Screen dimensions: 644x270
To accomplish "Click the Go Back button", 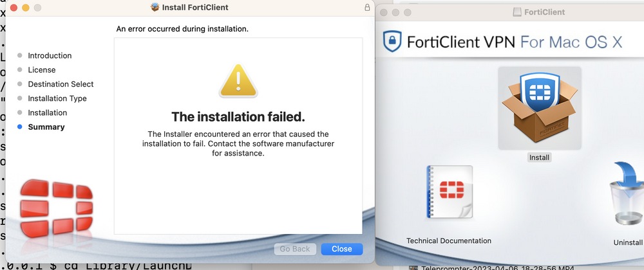I will click(296, 249).
